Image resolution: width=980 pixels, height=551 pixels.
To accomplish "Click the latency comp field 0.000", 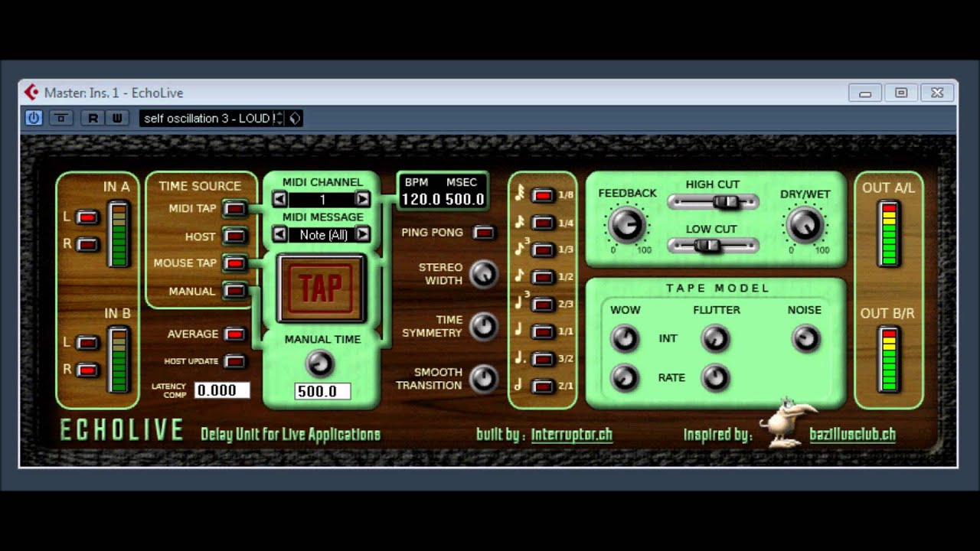I will click(x=221, y=390).
